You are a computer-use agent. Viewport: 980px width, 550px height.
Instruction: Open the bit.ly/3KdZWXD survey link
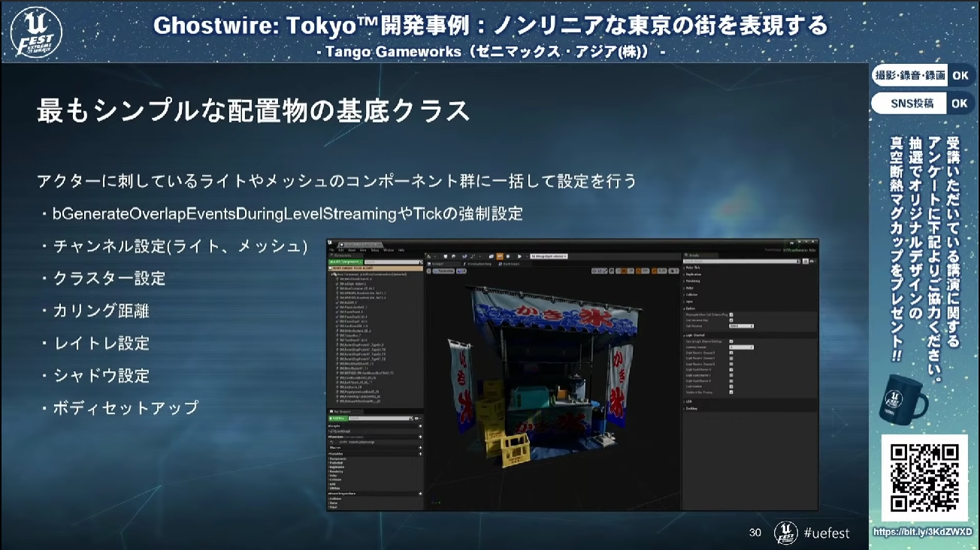tap(923, 532)
